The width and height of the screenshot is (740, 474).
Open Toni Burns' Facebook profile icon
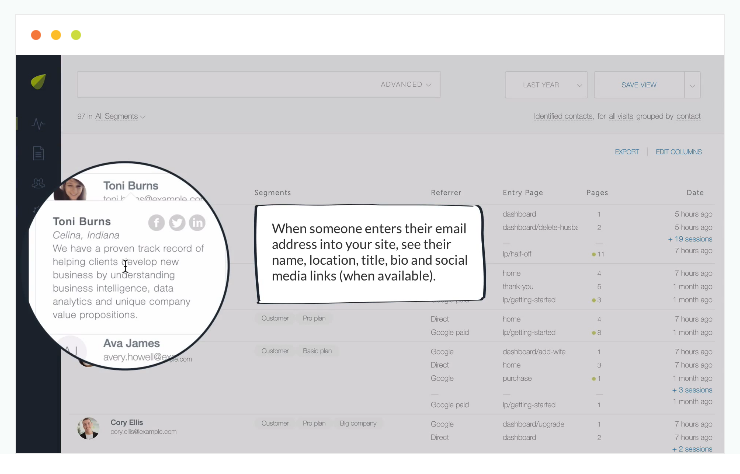click(156, 222)
